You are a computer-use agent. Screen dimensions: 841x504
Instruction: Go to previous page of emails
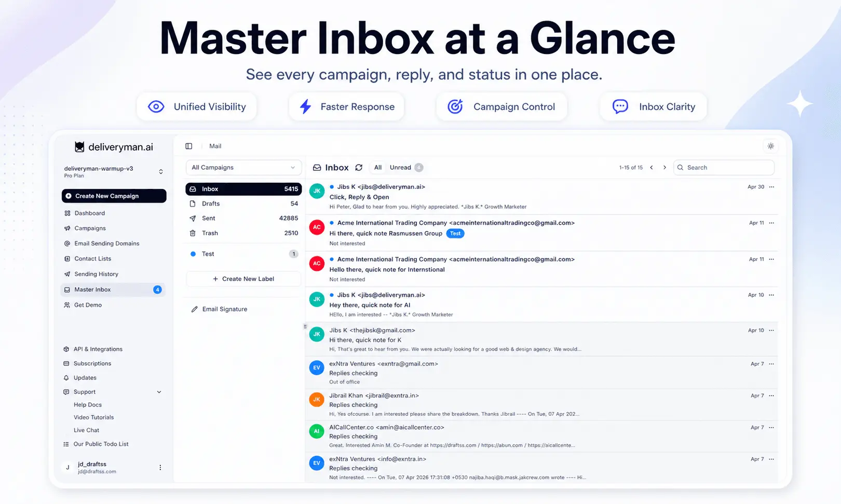652,168
